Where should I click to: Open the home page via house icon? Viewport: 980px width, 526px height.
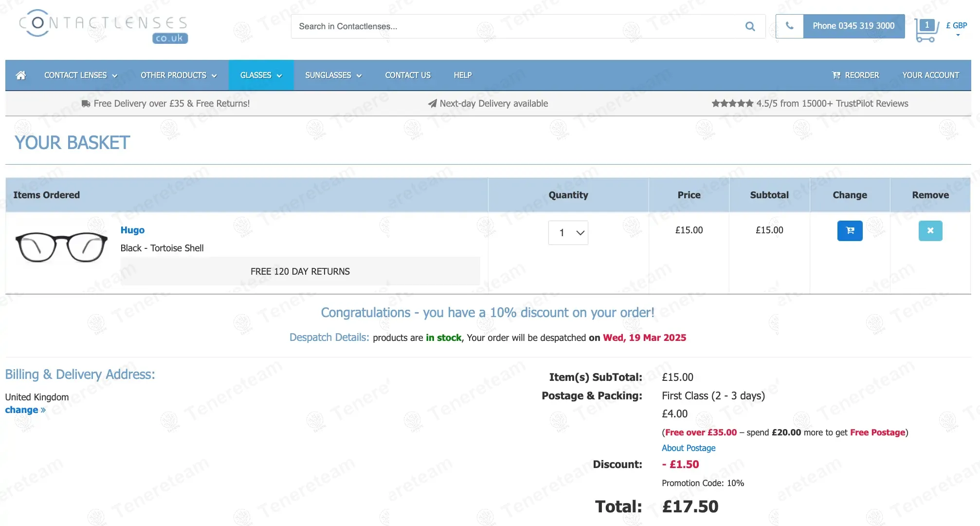pyautogui.click(x=20, y=75)
